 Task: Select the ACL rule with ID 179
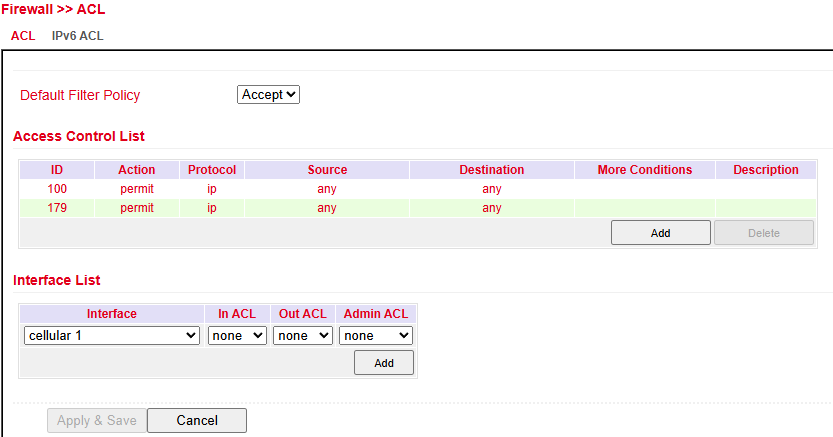point(57,208)
